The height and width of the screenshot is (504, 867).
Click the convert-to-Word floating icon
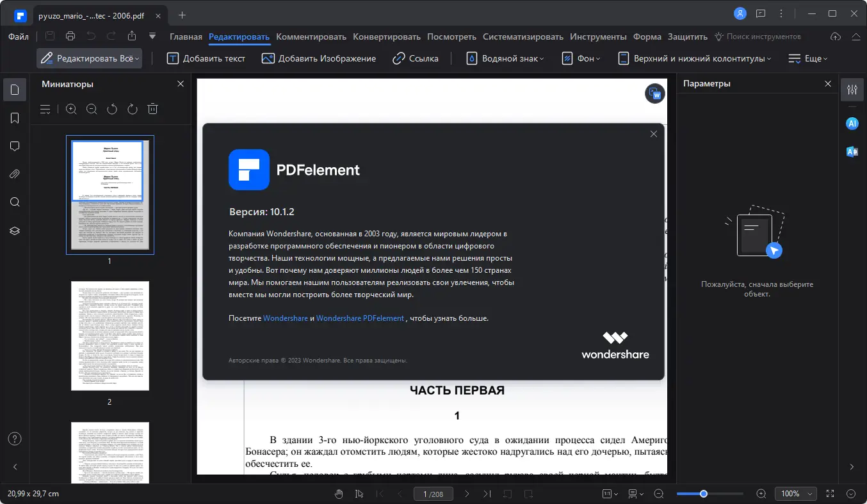pos(655,93)
